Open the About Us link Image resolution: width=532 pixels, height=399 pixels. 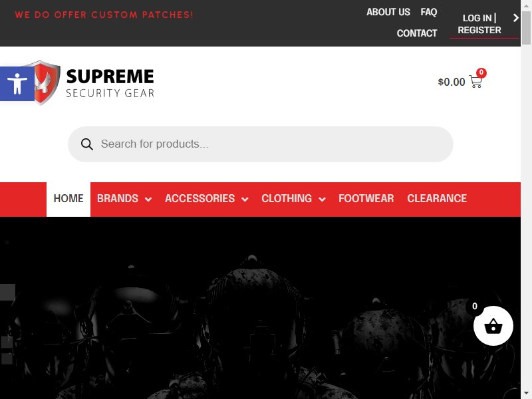tap(388, 12)
